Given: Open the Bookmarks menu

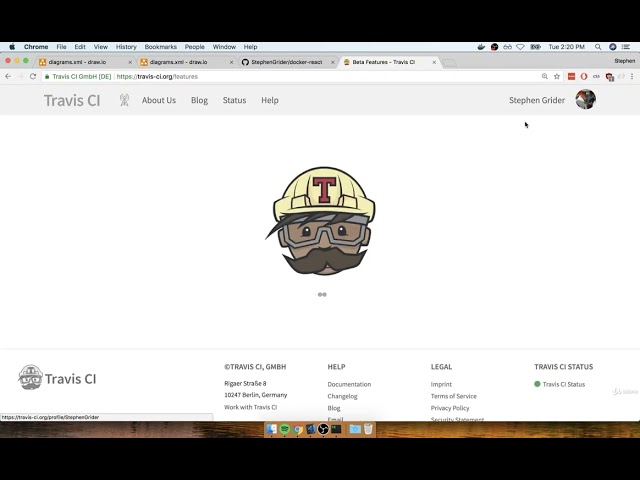Looking at the screenshot, I should (x=160, y=47).
